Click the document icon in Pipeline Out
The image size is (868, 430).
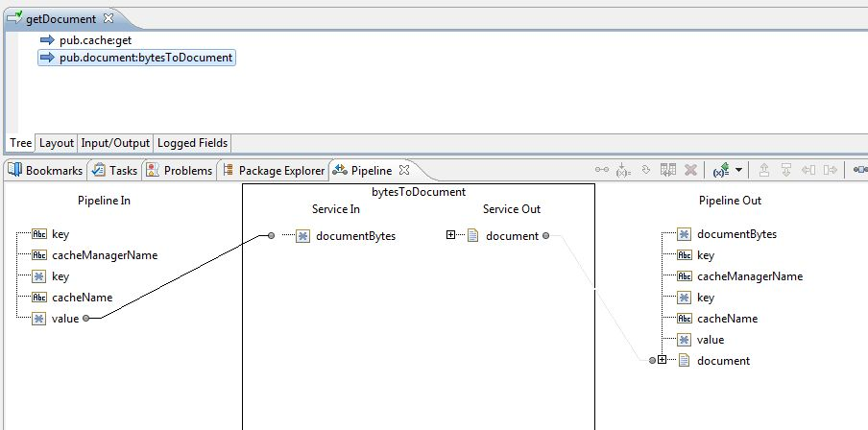tap(685, 360)
